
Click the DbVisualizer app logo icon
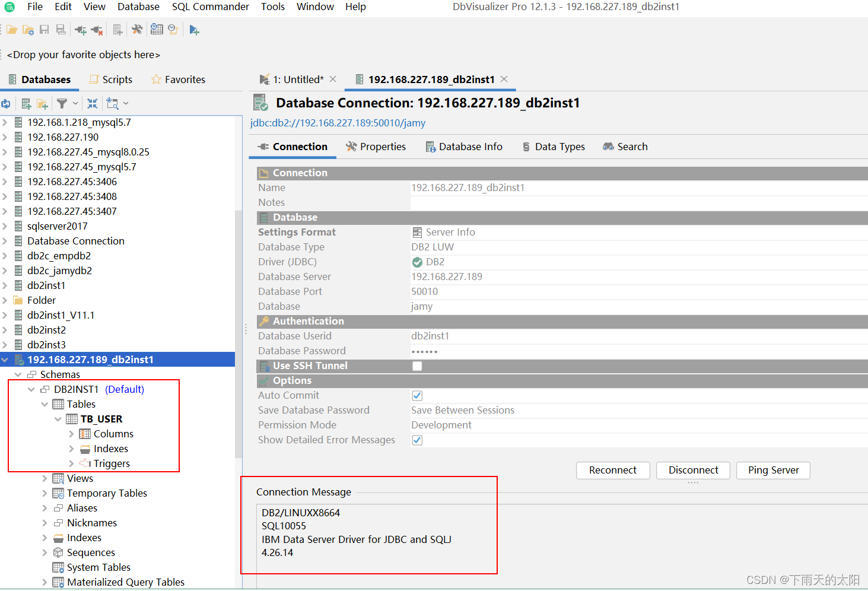click(9, 7)
